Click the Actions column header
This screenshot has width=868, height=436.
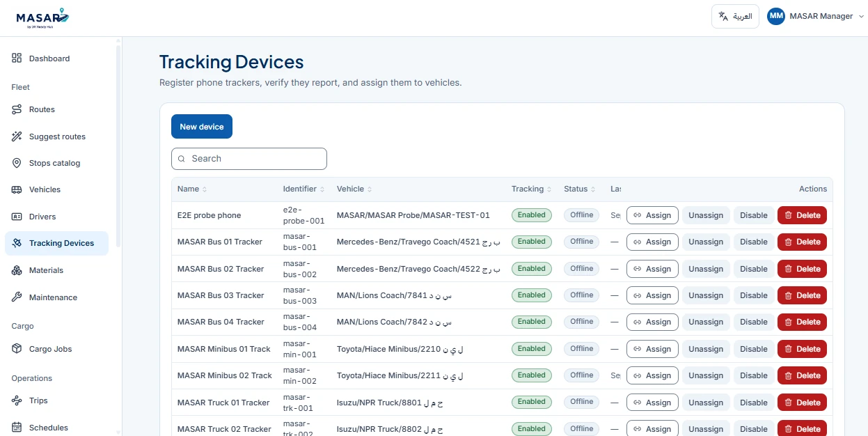[x=813, y=189]
